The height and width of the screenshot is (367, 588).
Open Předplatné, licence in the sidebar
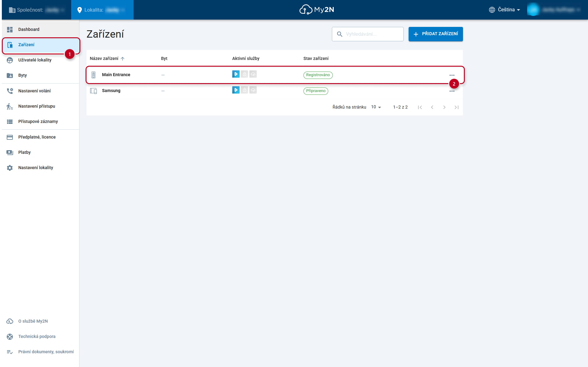(40, 137)
